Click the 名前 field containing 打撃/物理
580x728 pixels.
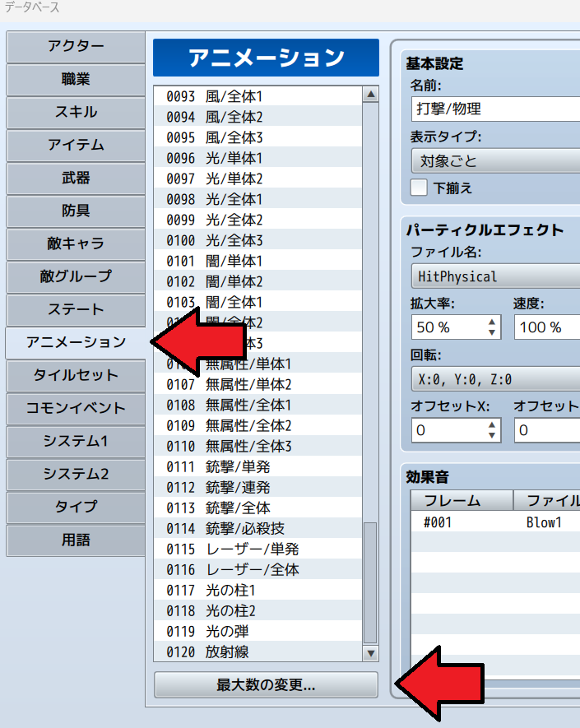coord(495,109)
